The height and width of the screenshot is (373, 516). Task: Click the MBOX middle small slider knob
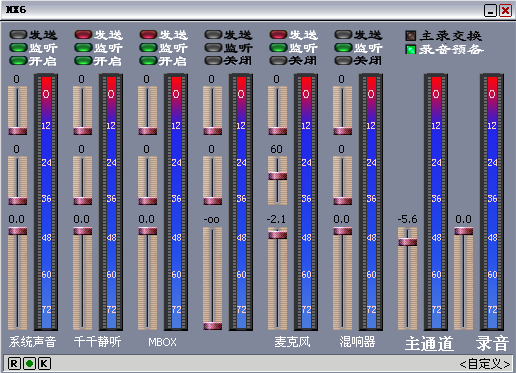click(x=148, y=201)
